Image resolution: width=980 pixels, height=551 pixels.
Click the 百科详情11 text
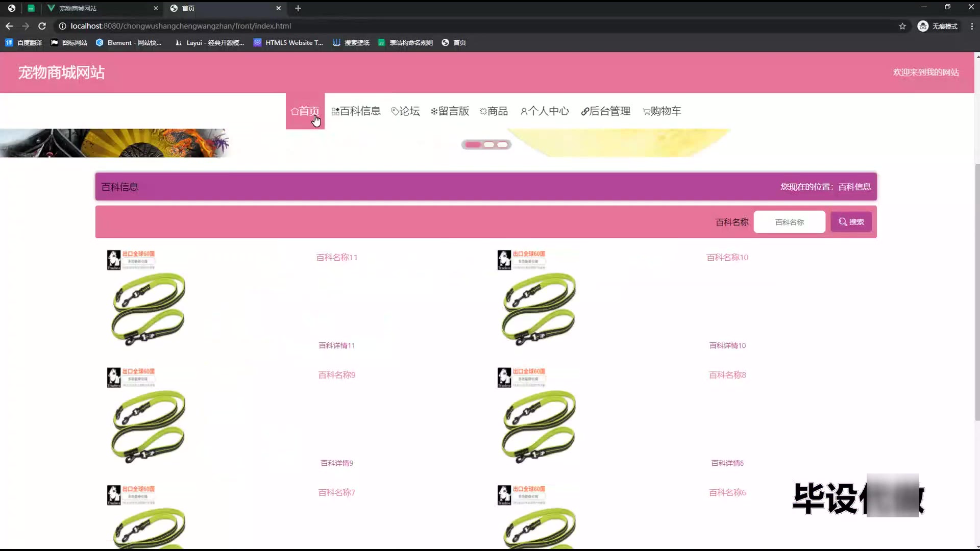point(337,345)
